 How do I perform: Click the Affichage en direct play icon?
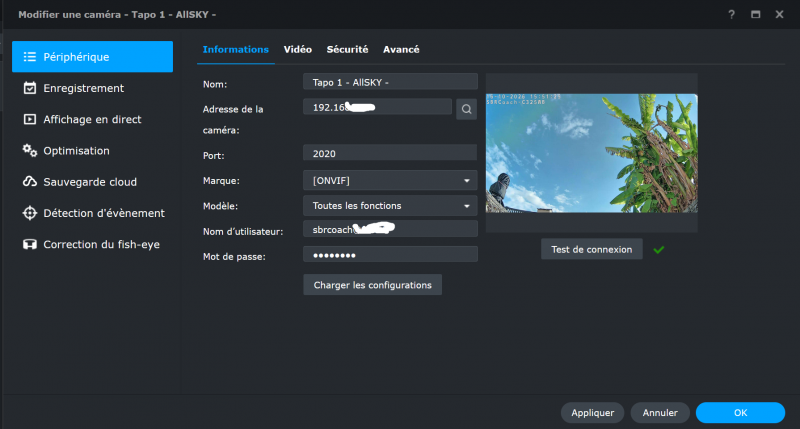tap(30, 119)
